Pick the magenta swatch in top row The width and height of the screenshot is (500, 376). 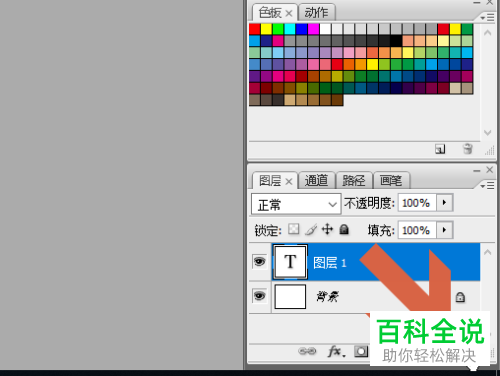313,29
